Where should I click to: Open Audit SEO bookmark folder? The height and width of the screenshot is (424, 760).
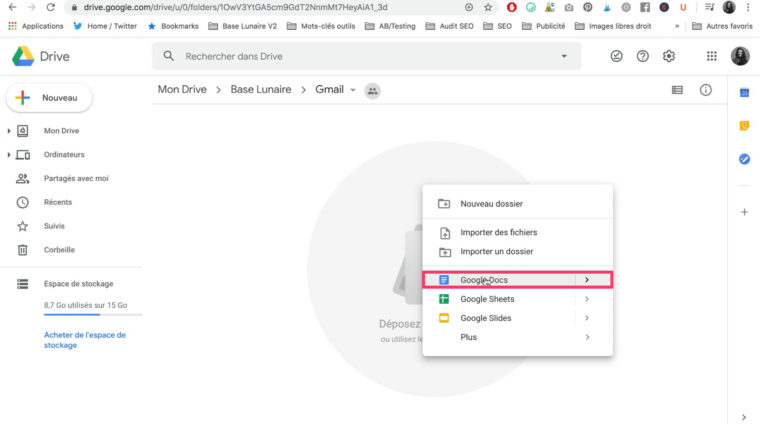coord(449,26)
